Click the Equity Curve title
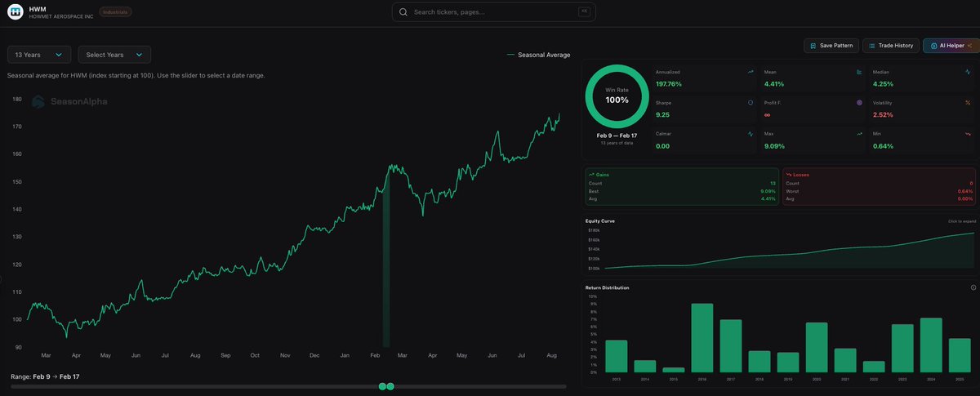Viewport: 980px width, 396px height. pos(600,221)
